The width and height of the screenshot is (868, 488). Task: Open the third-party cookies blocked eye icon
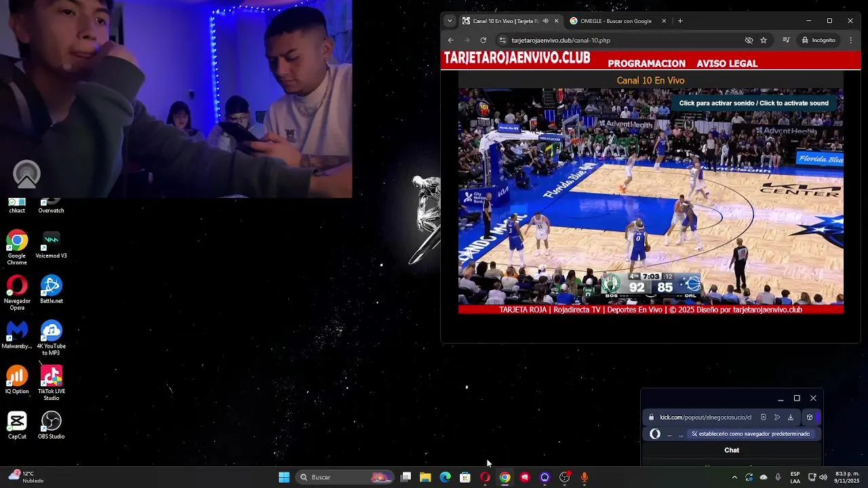[749, 40]
